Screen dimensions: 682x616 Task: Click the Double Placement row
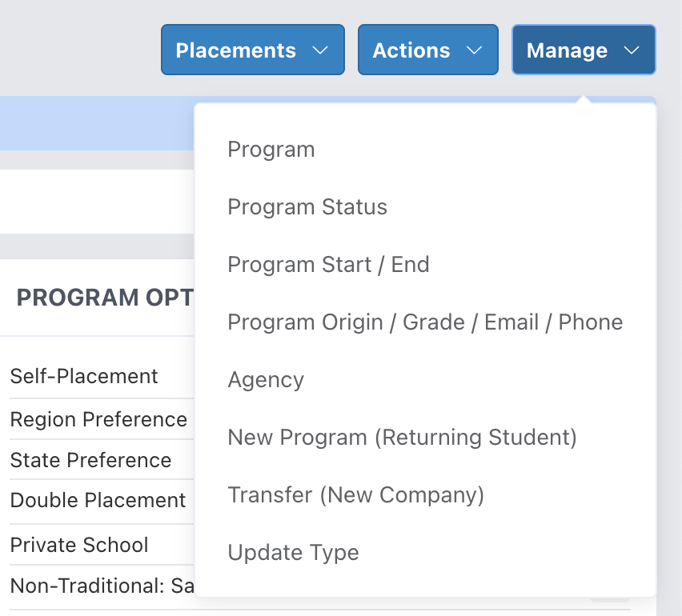pyautogui.click(x=98, y=501)
